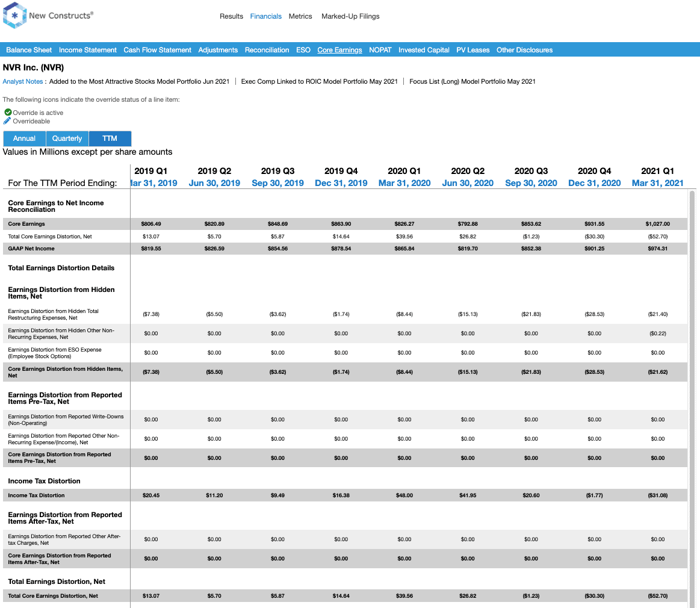Open the NOPAT tab
Viewport: 700px width, 608px height.
pos(380,50)
